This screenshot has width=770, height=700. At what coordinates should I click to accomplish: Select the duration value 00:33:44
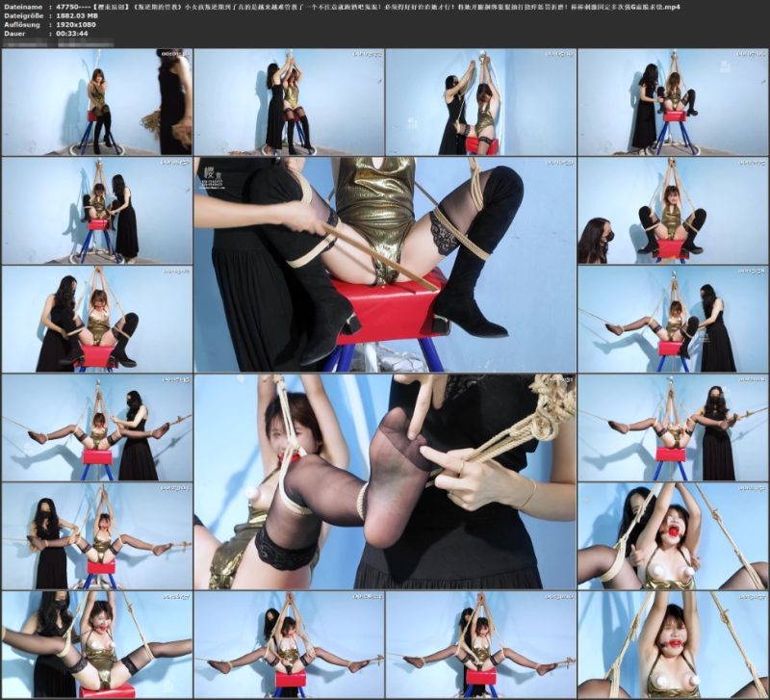[71, 34]
